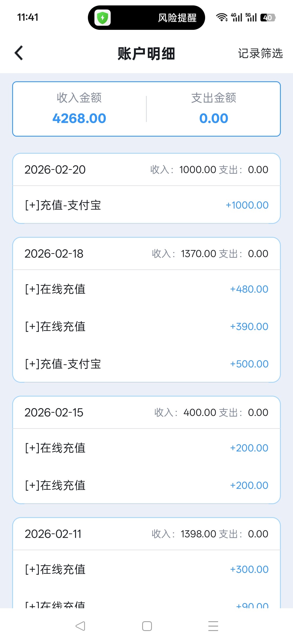Tap the Wi-Fi status icon
The width and height of the screenshot is (293, 644).
click(x=222, y=17)
